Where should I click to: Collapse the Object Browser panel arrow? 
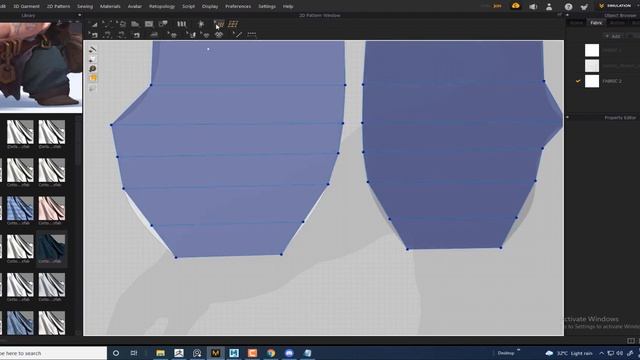tap(567, 15)
